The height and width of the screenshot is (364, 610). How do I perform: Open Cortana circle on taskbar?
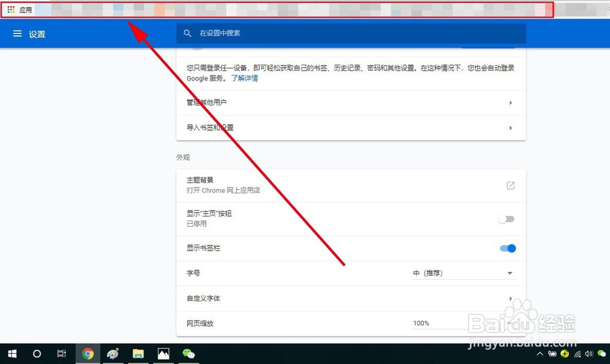tap(37, 354)
